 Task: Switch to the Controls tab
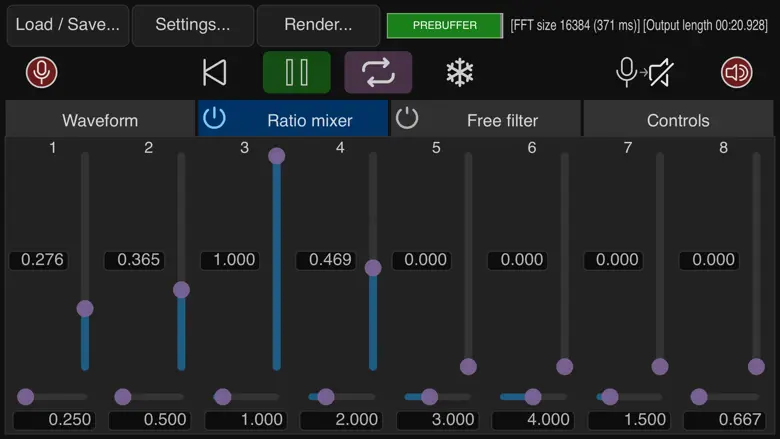pyautogui.click(x=678, y=120)
